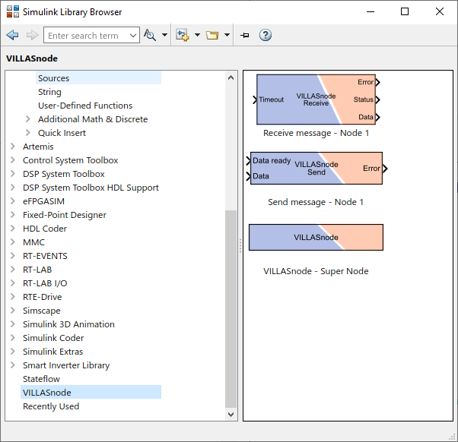Screen dimensions: 458x442
Task: Expand the RTE-Drive library
Action: 13,297
